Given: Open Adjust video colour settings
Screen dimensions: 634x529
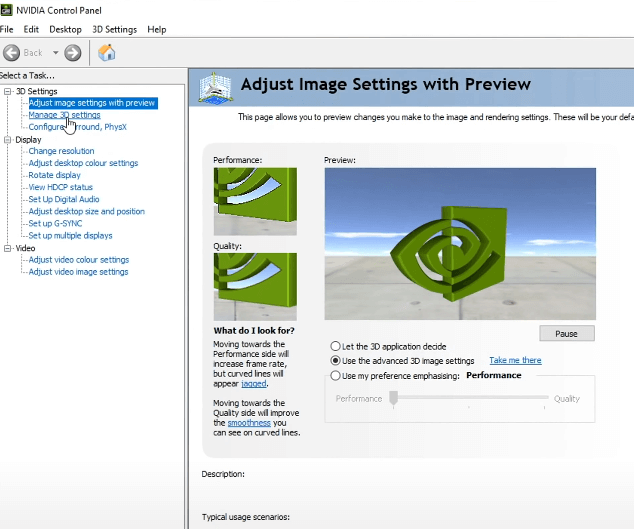Looking at the screenshot, I should [79, 260].
